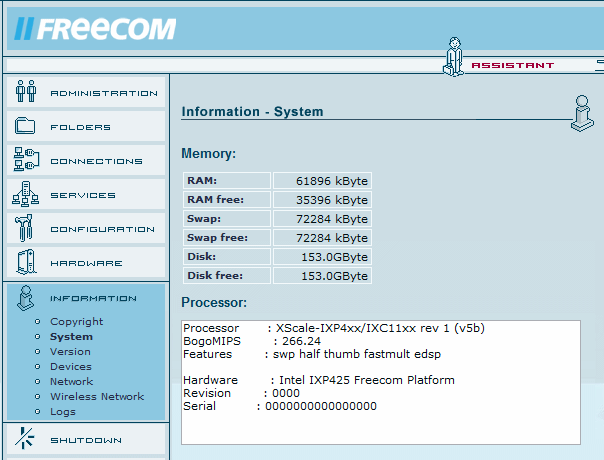Click the Shutdown icon in sidebar
604x460 pixels.
26,440
